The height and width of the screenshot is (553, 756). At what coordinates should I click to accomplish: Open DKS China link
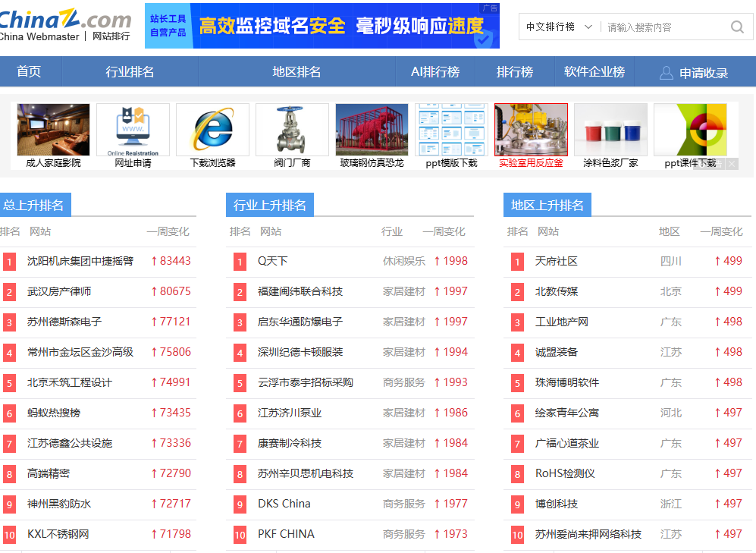pos(284,504)
